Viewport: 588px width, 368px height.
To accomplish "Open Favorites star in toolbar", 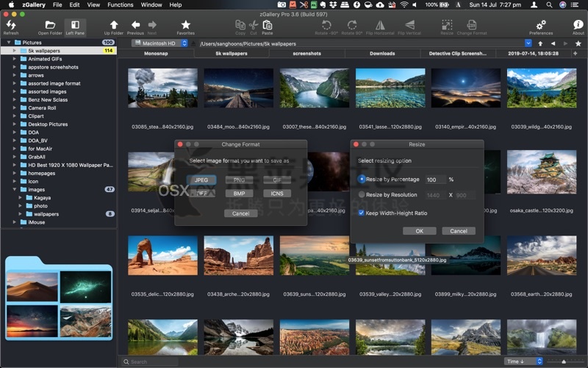I will coord(186,25).
